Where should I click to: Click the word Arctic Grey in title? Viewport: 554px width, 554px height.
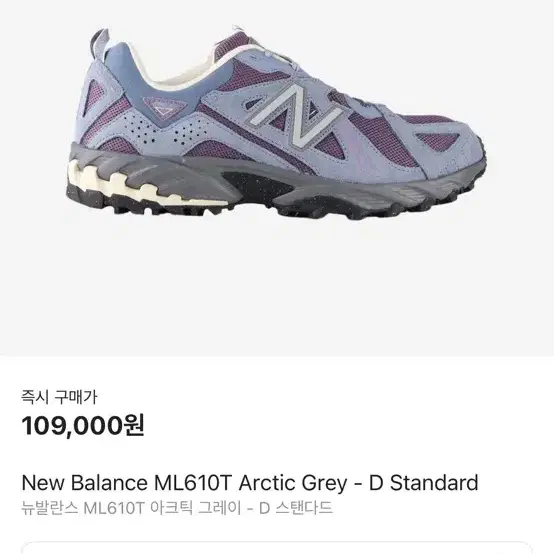[293, 483]
